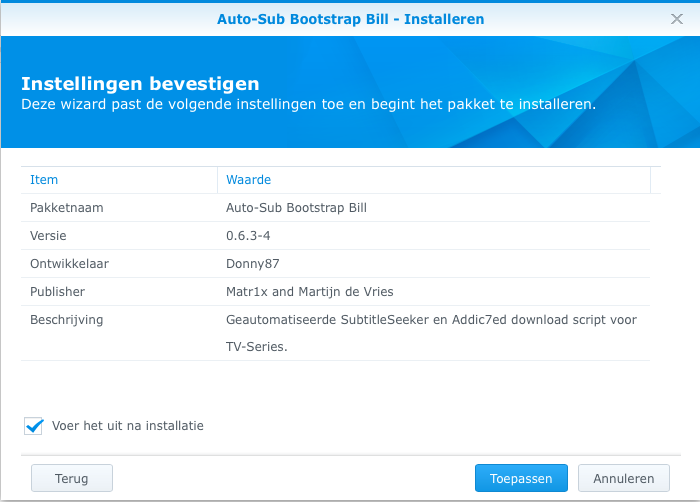Click the description text mentioning SubtitleSeeker

click(431, 320)
